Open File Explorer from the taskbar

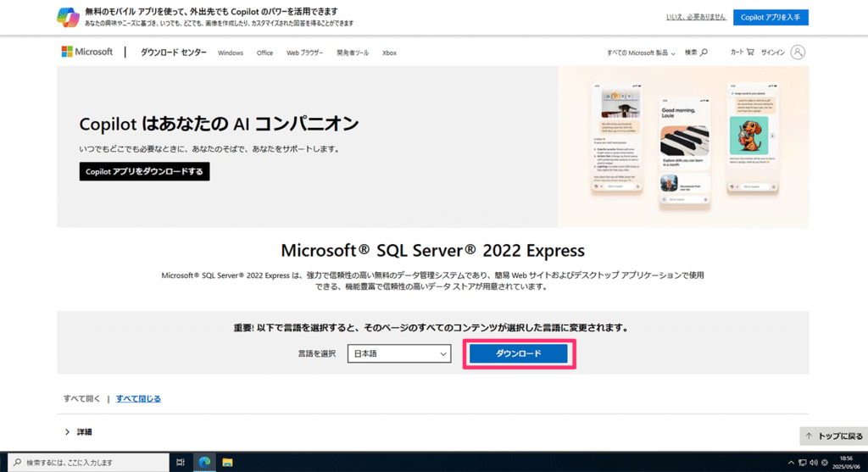227,462
